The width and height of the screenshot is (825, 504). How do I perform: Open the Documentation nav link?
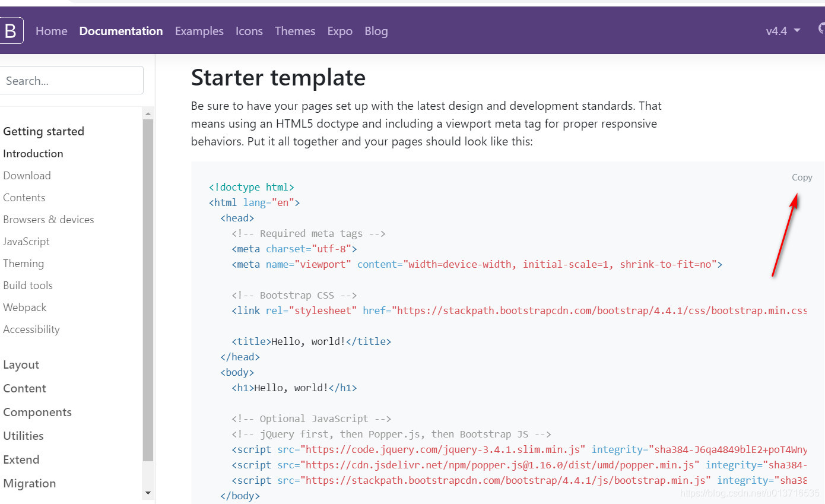tap(121, 31)
